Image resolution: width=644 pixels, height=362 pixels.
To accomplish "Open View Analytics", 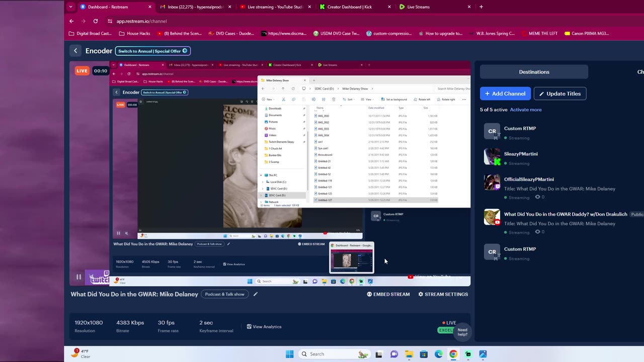I will pyautogui.click(x=264, y=327).
